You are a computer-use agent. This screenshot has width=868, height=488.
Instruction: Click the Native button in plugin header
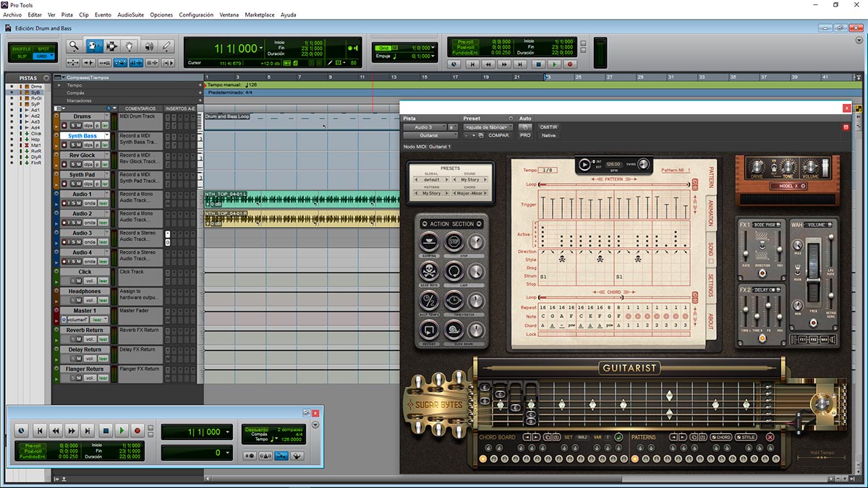point(549,135)
